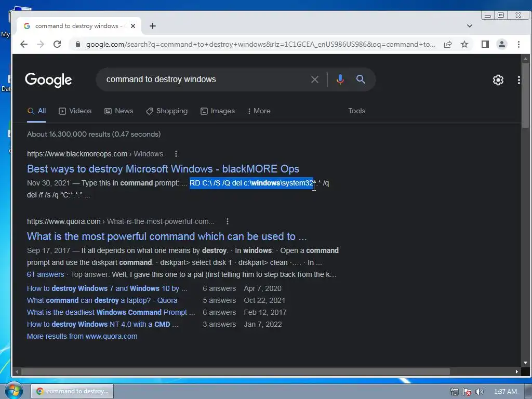Open 'What command can destroy a laptop?' link
The height and width of the screenshot is (399, 532).
[102, 300]
